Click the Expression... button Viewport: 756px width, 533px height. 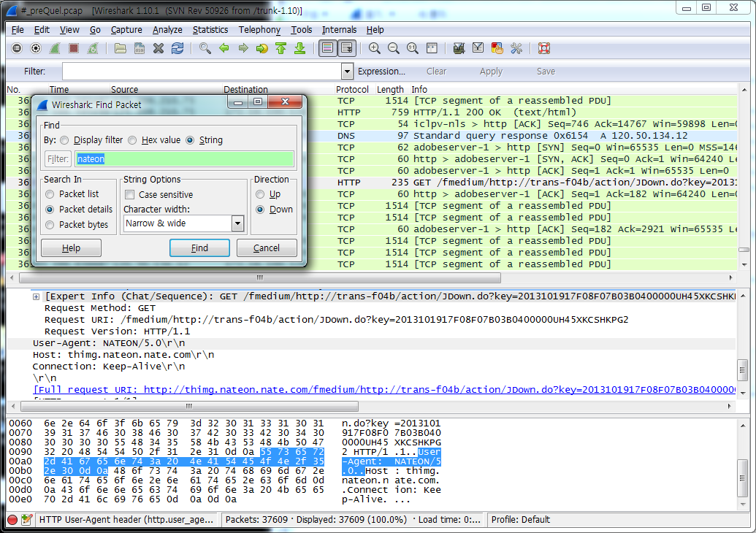pyautogui.click(x=381, y=72)
